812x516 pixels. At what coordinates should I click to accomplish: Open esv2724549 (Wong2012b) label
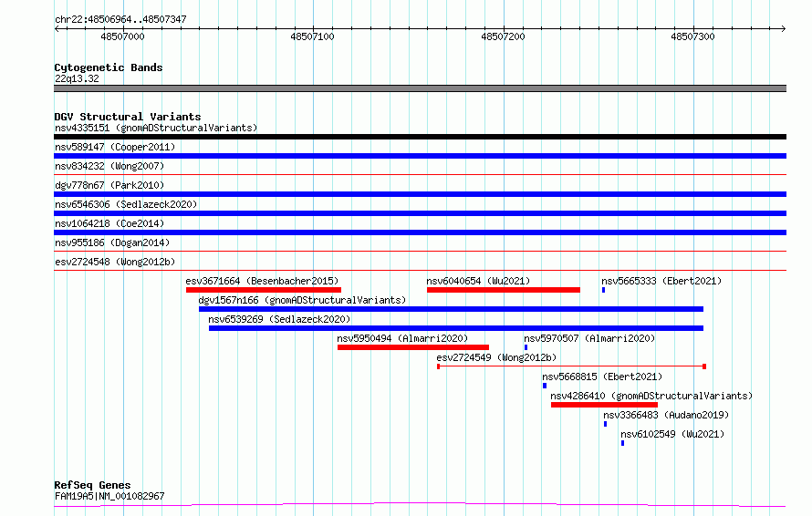496,357
